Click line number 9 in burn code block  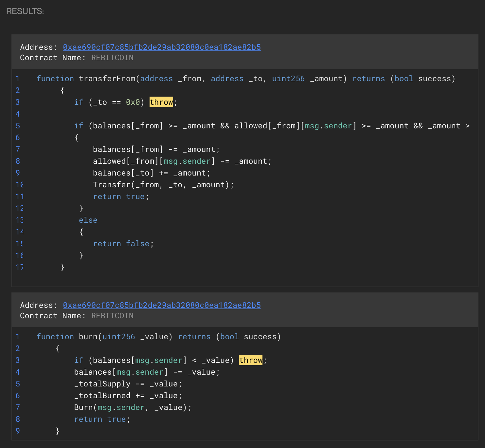pyautogui.click(x=18, y=431)
